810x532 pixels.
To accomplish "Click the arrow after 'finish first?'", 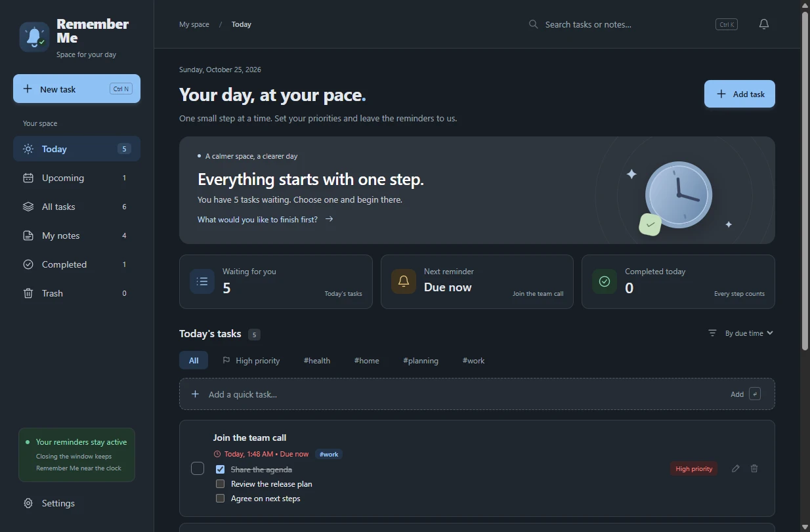I will [x=330, y=219].
